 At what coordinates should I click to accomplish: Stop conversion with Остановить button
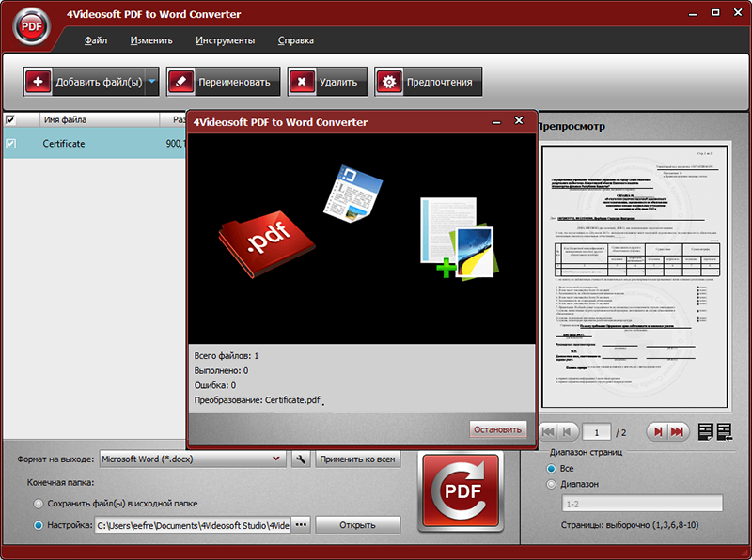[497, 429]
